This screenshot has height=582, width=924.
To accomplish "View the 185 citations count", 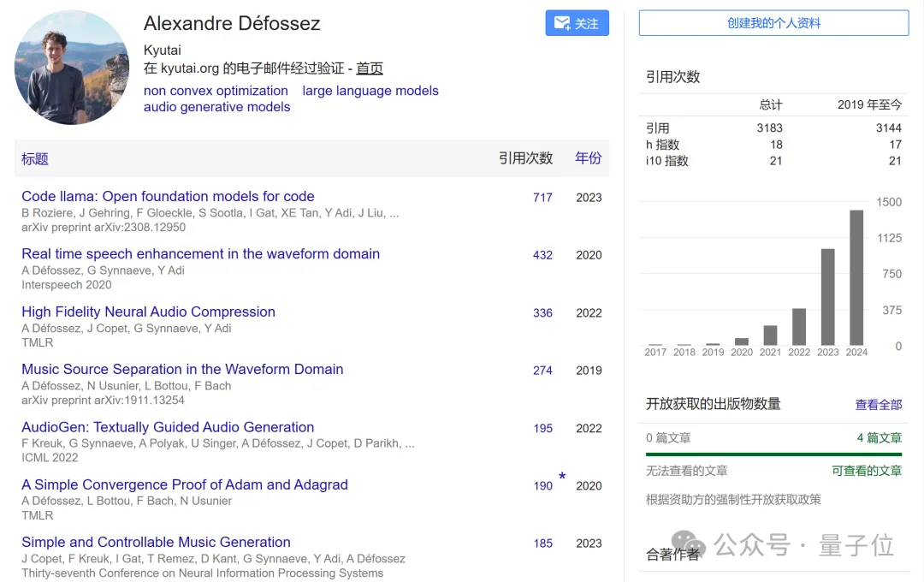I will (x=542, y=543).
